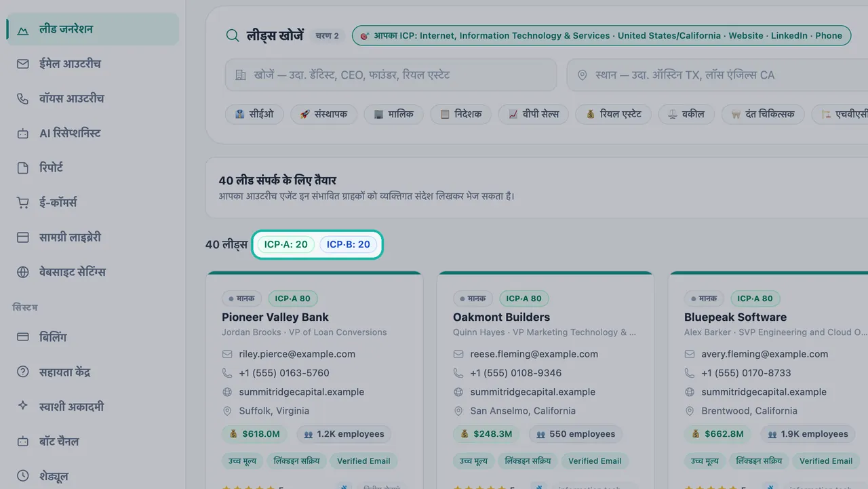868x489 pixels.
Task: Click the mail icon on Oakmont Builders card
Action: click(x=458, y=354)
